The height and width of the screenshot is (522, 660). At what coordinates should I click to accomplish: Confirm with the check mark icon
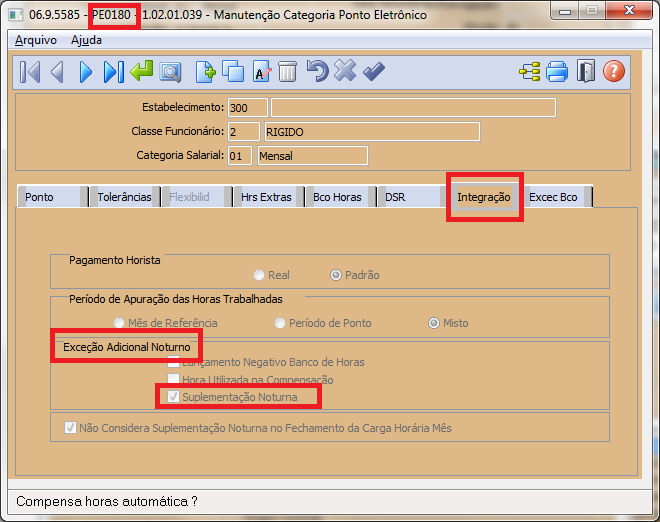(374, 71)
